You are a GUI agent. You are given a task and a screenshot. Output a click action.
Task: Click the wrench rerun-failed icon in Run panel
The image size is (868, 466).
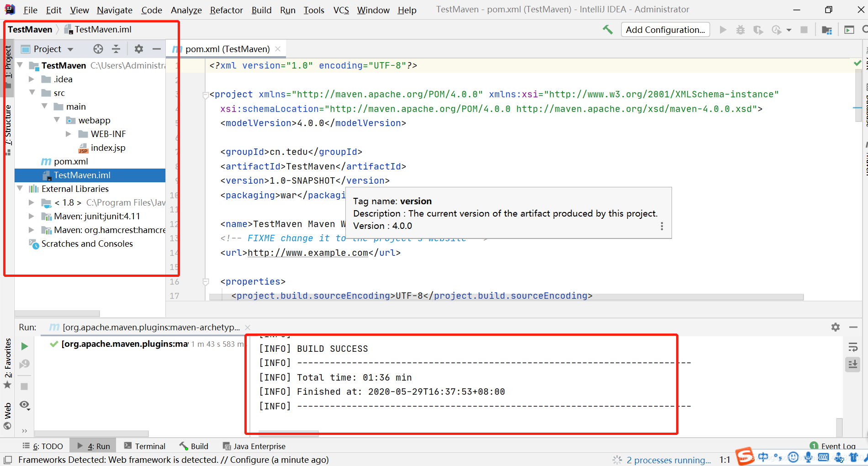(x=25, y=364)
